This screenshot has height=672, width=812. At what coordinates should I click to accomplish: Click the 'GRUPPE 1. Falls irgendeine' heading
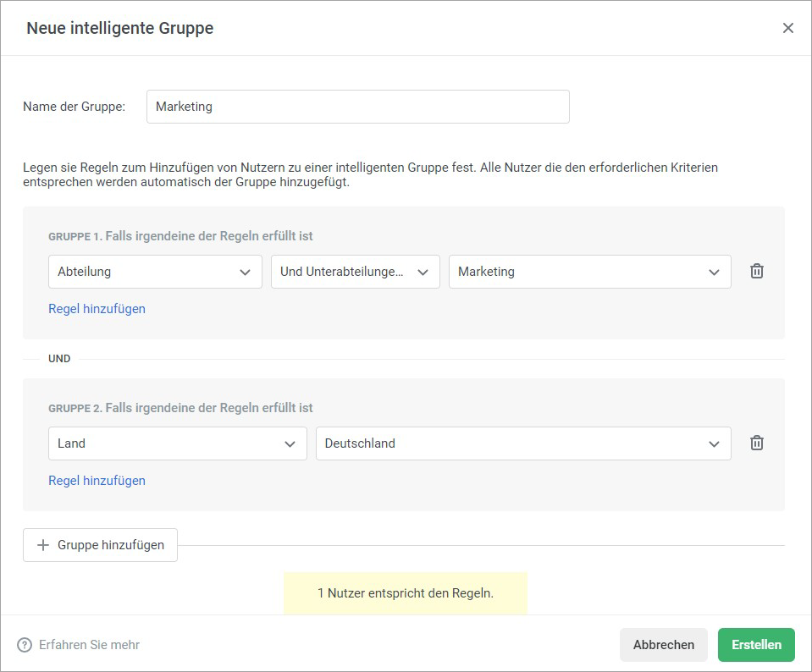click(x=180, y=236)
